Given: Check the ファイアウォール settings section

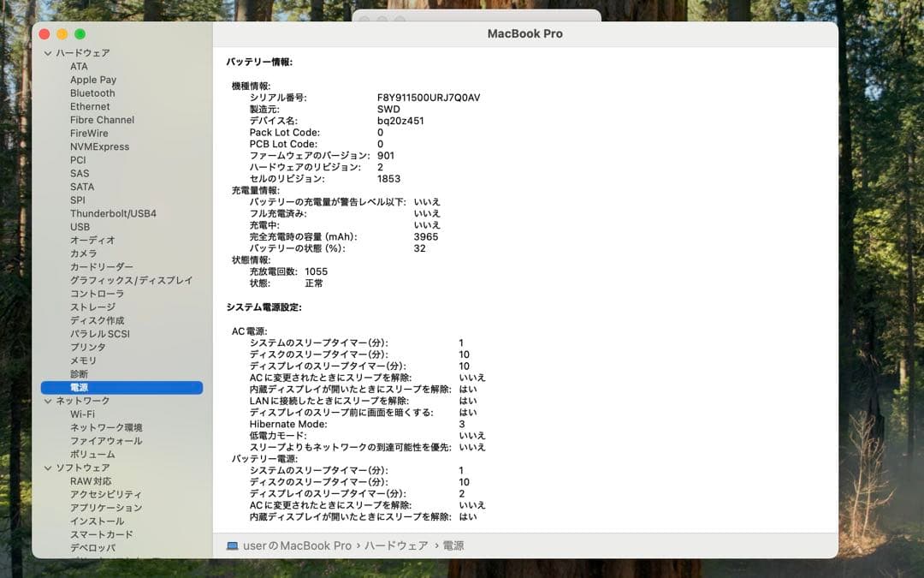Looking at the screenshot, I should pyautogui.click(x=104, y=441).
